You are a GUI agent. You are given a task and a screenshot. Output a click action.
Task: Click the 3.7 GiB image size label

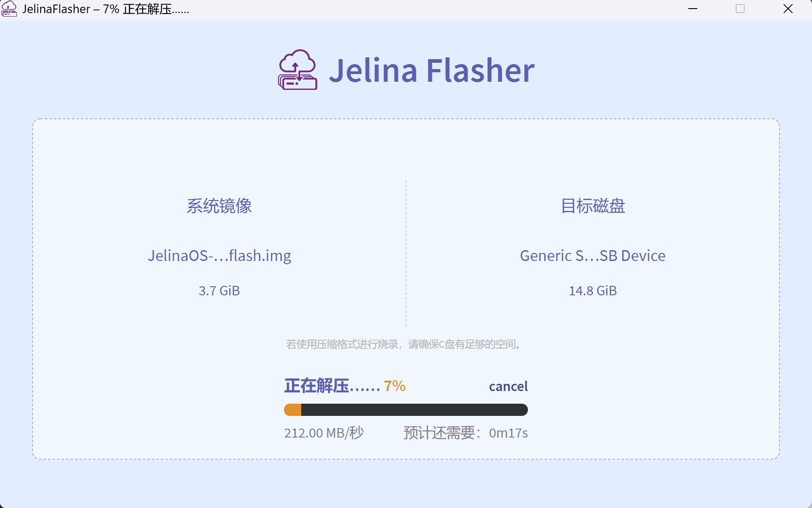(219, 291)
